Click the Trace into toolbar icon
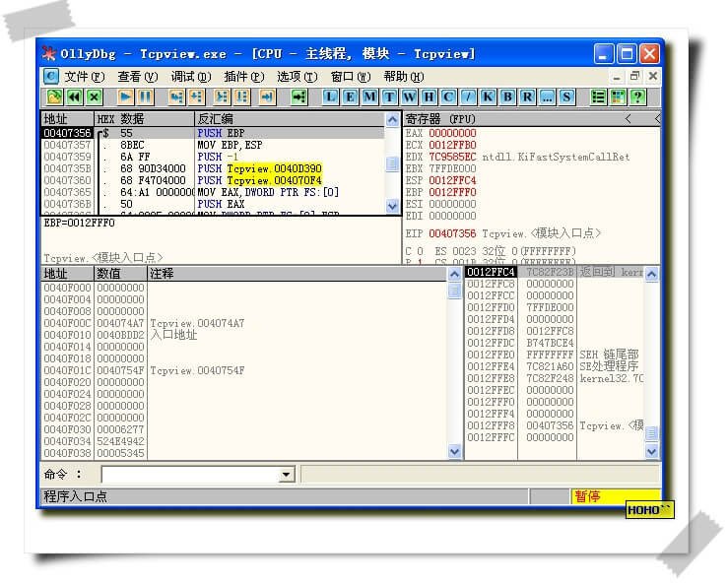The height and width of the screenshot is (583, 728). pyautogui.click(x=222, y=97)
